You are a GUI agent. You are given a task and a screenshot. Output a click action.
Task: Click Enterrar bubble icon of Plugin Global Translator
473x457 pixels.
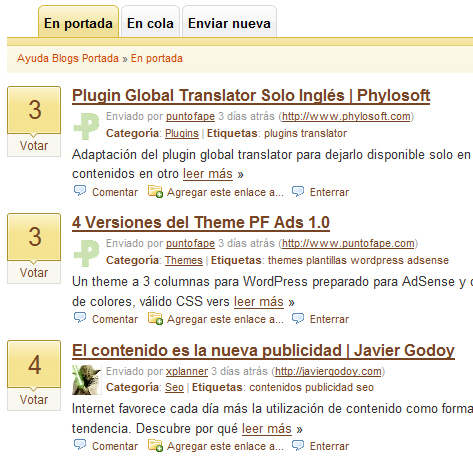tap(298, 191)
